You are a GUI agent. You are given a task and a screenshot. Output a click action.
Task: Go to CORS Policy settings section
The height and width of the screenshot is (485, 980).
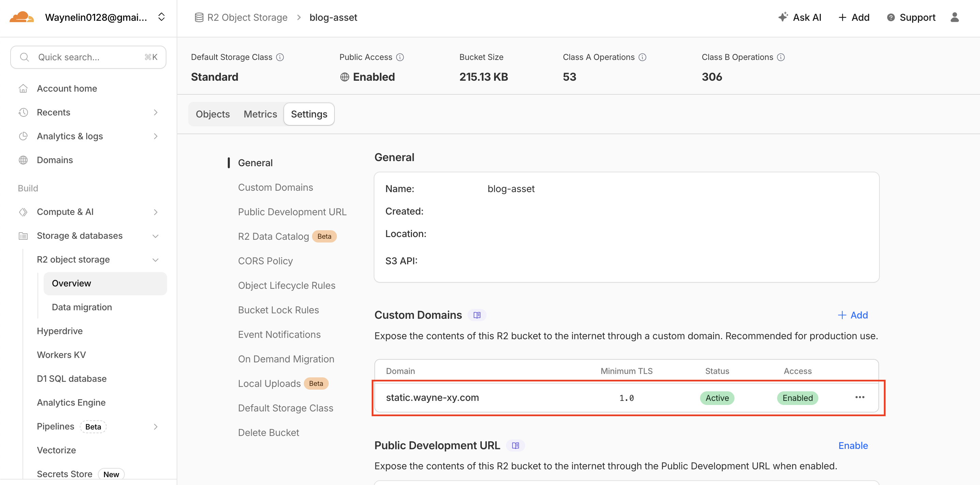click(265, 261)
